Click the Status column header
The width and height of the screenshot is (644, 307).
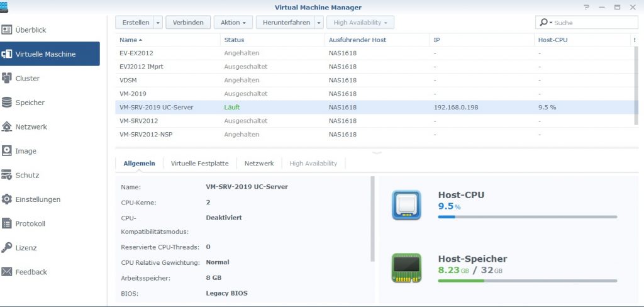coord(273,40)
